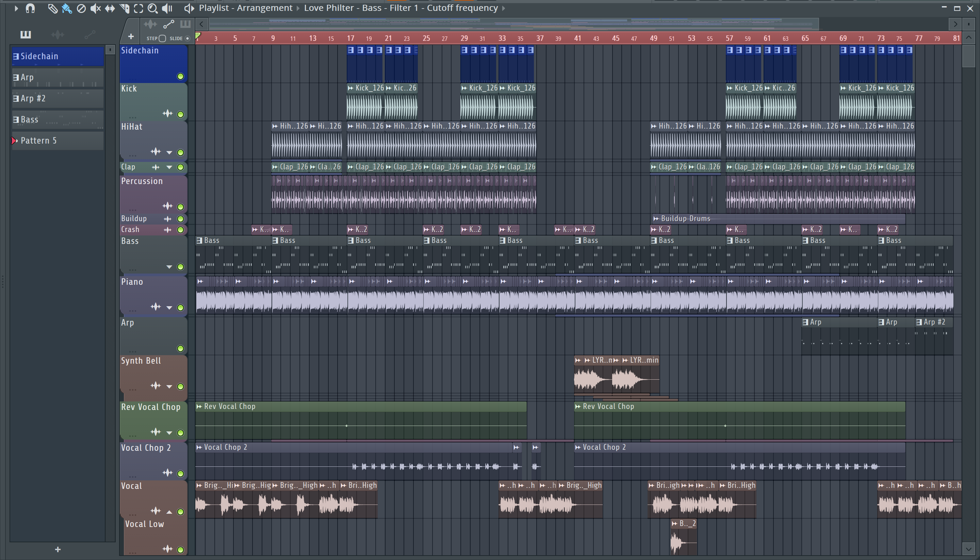Click the HiHat track waveform icon
This screenshot has height=560, width=980.
pyautogui.click(x=156, y=151)
